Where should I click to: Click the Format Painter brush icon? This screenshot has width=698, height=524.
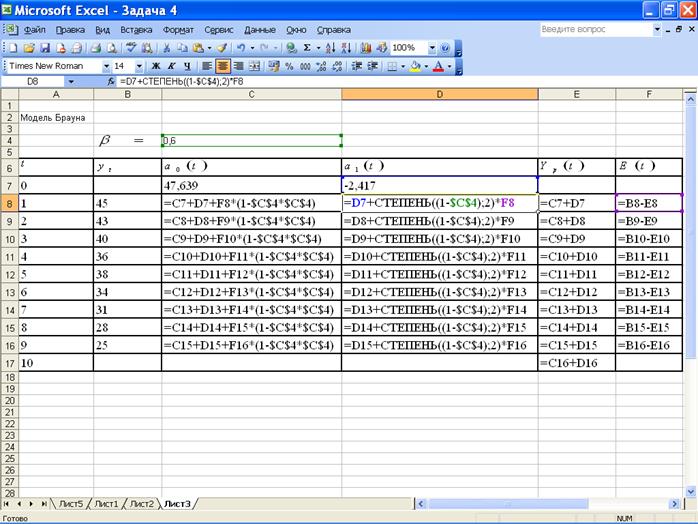[222, 47]
